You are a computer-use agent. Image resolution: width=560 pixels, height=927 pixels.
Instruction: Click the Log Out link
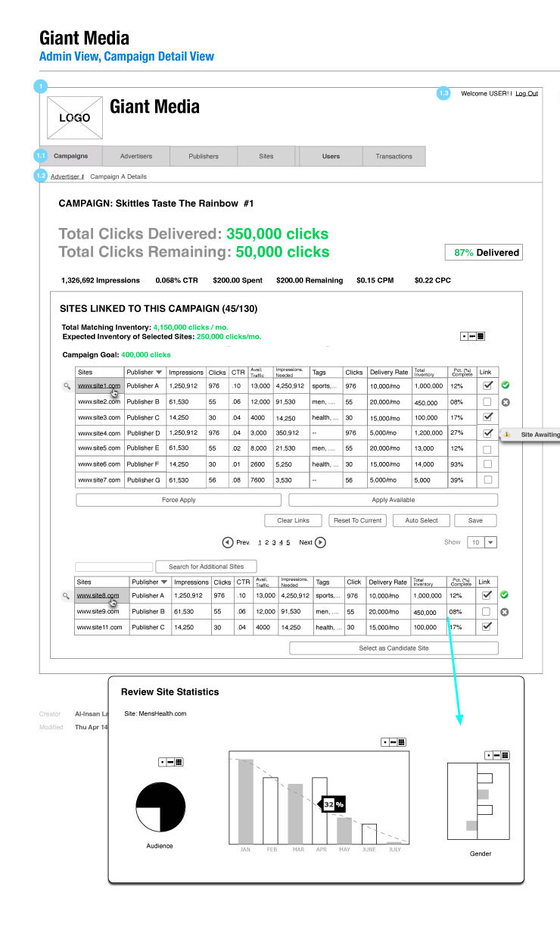[527, 93]
